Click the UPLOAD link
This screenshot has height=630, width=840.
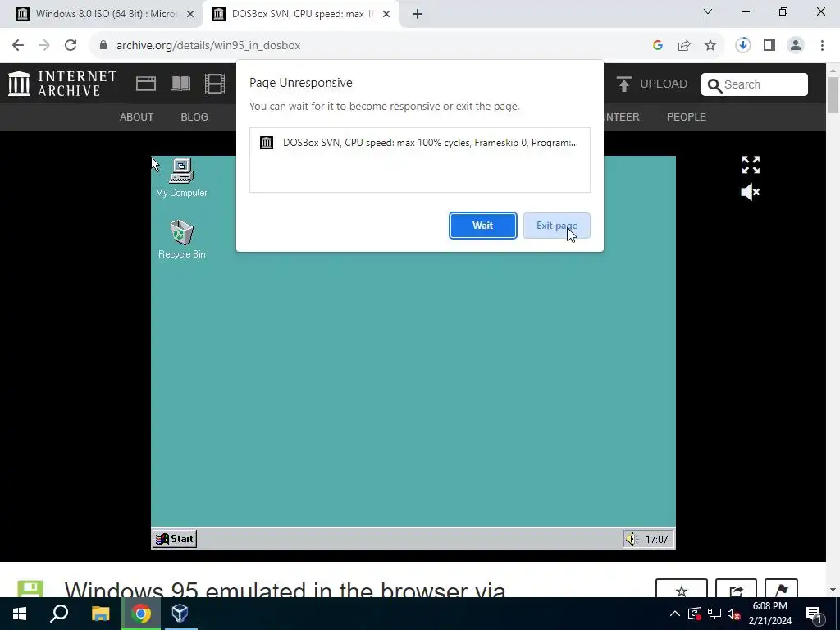663,84
